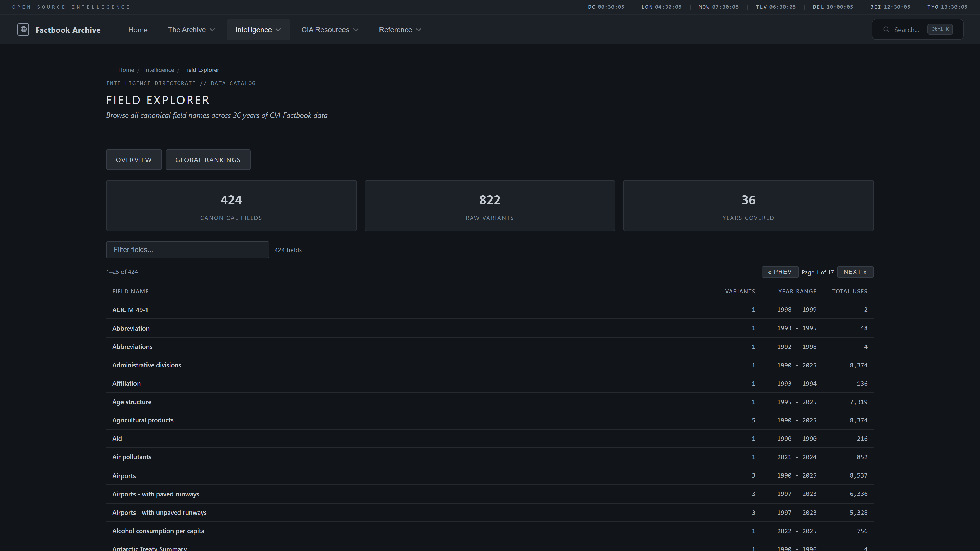Sort by the Total Uses column header

[x=850, y=291]
